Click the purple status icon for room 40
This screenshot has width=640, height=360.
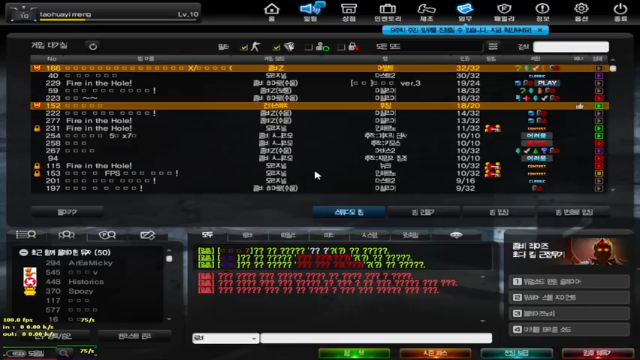(599, 76)
